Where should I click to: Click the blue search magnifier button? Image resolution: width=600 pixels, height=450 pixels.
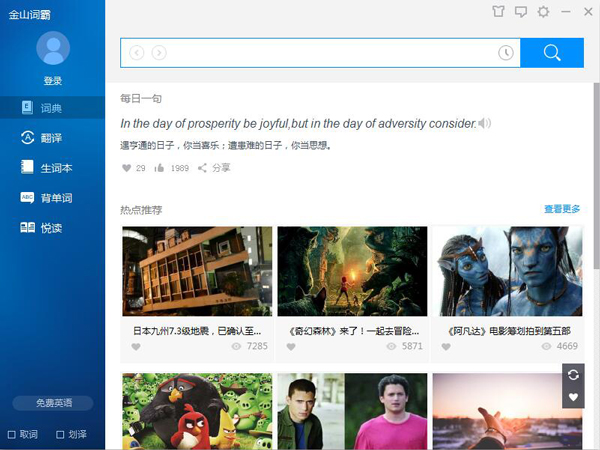[552, 52]
